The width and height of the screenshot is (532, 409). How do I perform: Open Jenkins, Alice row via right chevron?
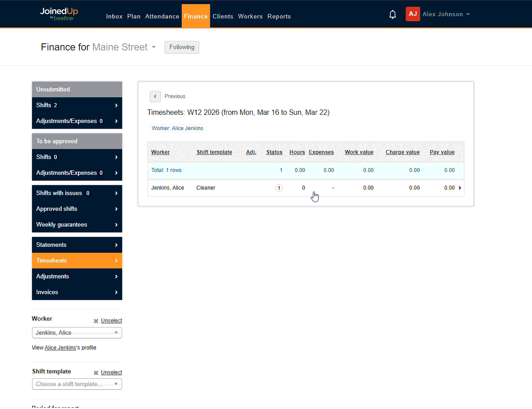tap(459, 188)
